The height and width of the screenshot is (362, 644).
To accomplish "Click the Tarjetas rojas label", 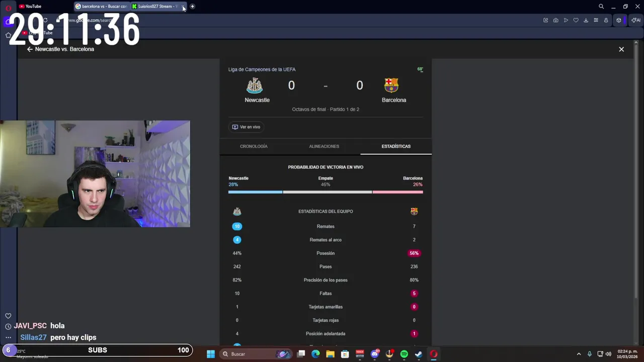I will point(326,320).
